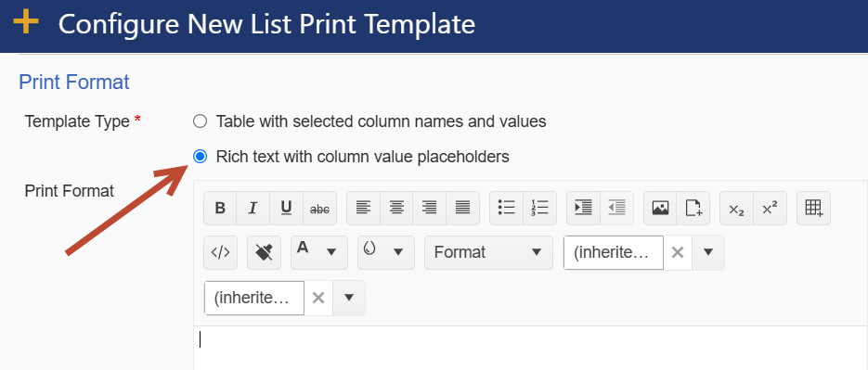Insert bulleted list

[x=506, y=208]
